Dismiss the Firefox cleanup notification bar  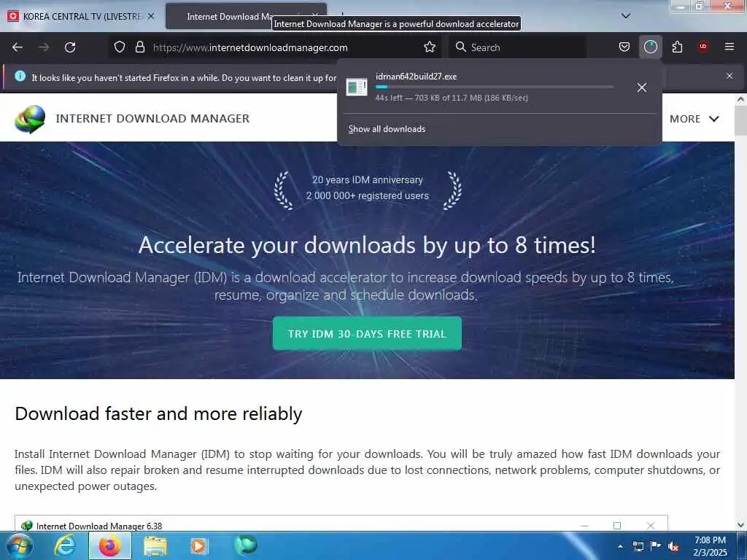tap(729, 76)
